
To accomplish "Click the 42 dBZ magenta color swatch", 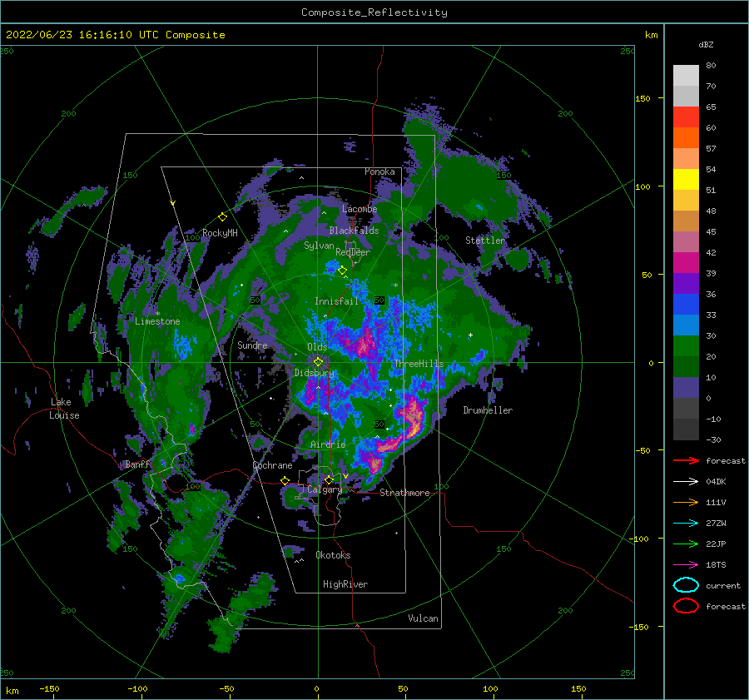I will (686, 262).
